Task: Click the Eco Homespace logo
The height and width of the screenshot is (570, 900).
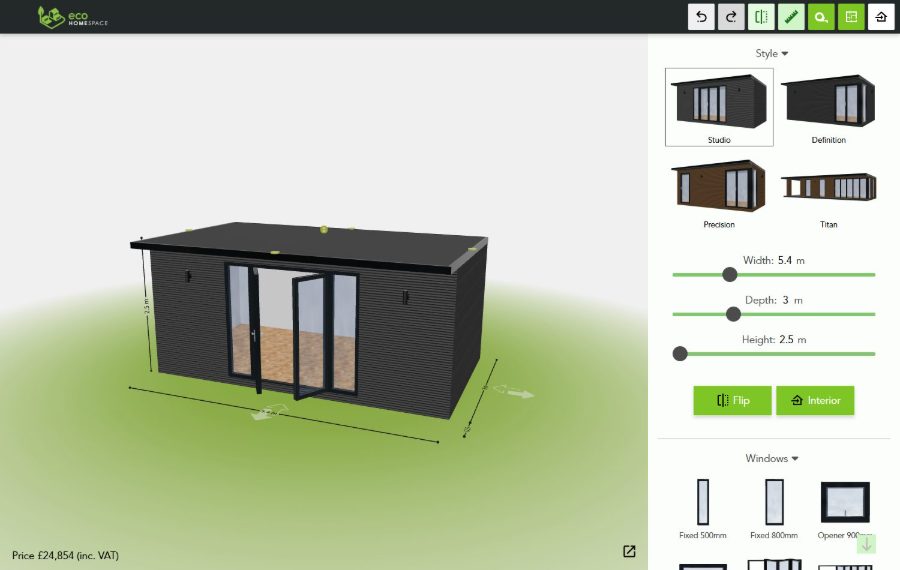Action: coord(72,17)
